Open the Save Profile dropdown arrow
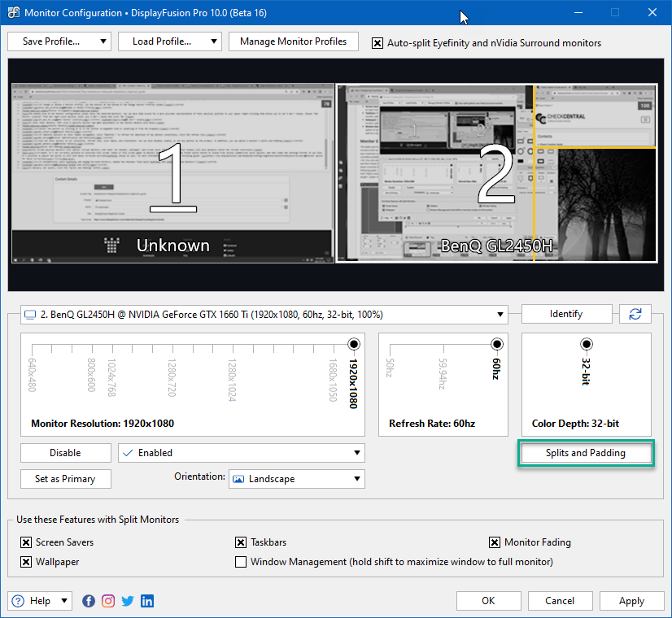The image size is (672, 618). tap(103, 41)
